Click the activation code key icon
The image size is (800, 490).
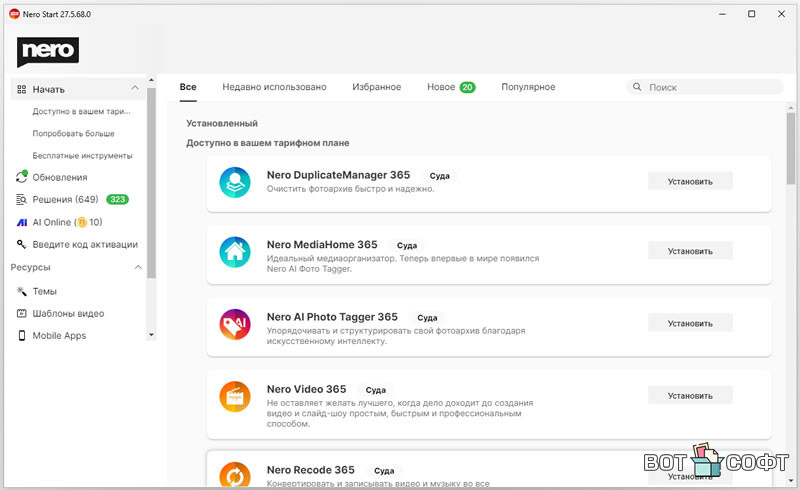(x=21, y=244)
